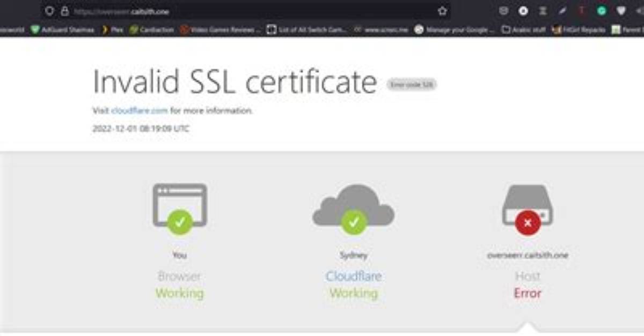Click the red T extension icon
Viewport: 644px width, 336px height.
click(x=582, y=11)
